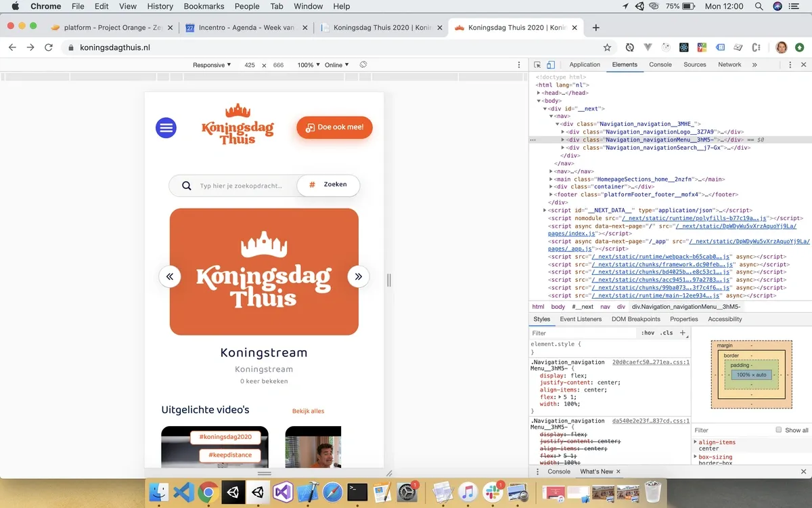Toggle the .cls class editor button
This screenshot has width=812, height=508.
pyautogui.click(x=667, y=333)
